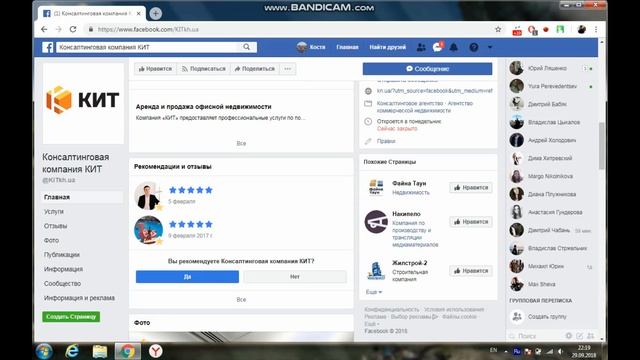
Task: Launch Internet Explorer from taskbar
Action: pyautogui.click(x=72, y=351)
